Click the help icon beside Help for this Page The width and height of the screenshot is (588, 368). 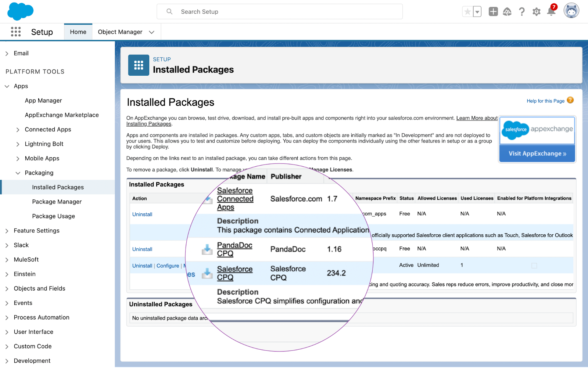(570, 100)
